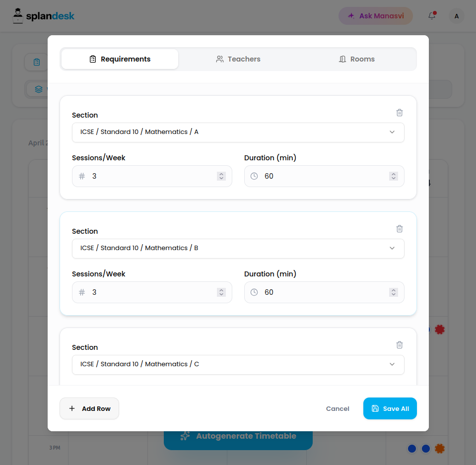This screenshot has width=476, height=465.
Task: Adjust Sessions/Week stepper for section A
Action: pos(221,176)
